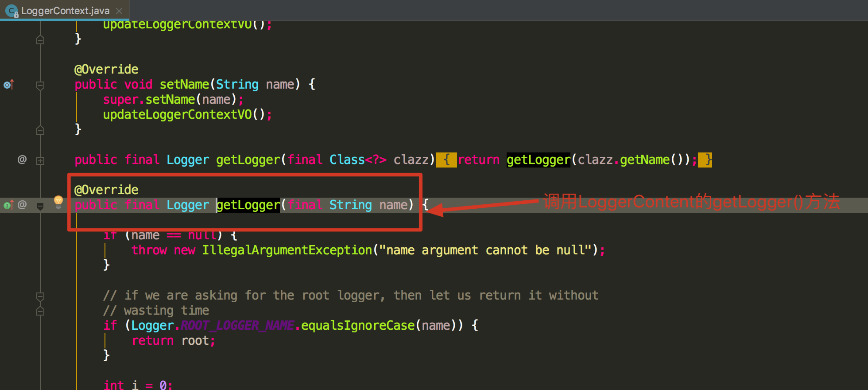Select the LoggerContext.java editor tab
Viewport: 868px width, 390px height.
tap(65, 11)
